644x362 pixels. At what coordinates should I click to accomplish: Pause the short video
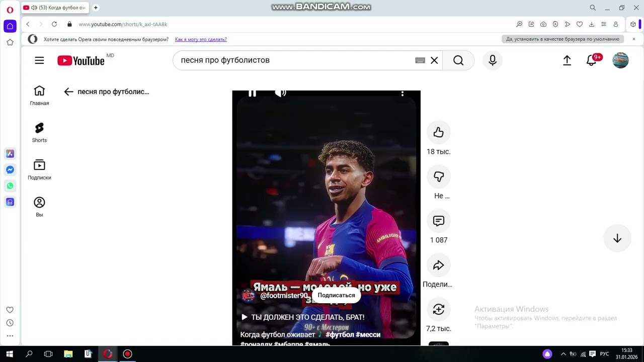253,93
